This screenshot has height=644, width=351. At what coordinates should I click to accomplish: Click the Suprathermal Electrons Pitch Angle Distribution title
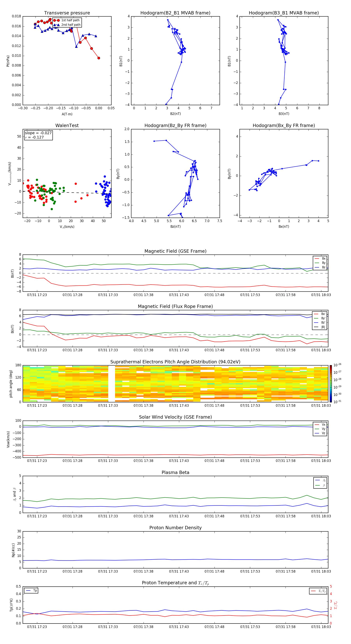click(175, 362)
